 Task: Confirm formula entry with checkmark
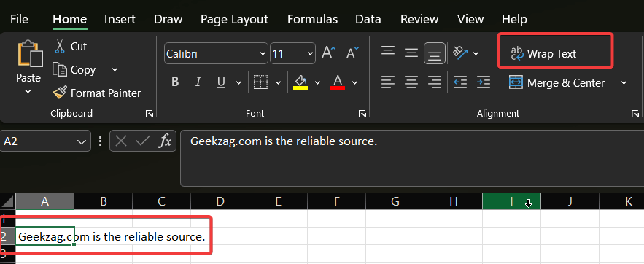point(142,141)
